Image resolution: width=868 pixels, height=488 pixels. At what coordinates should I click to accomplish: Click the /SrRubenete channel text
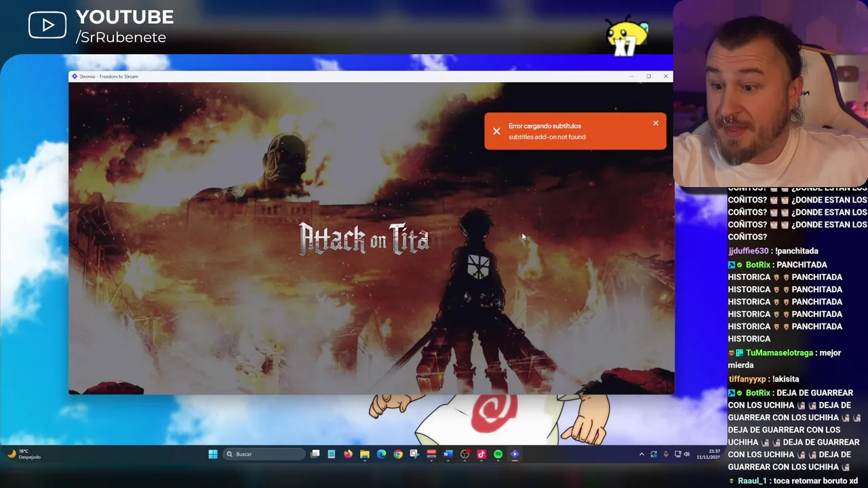click(x=121, y=37)
